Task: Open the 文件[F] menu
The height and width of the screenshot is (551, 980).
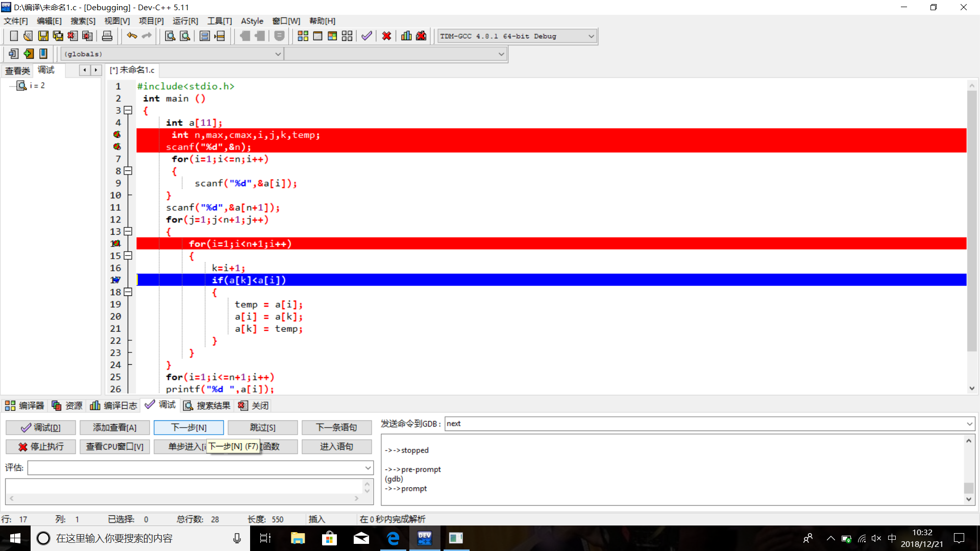Action: (x=16, y=21)
